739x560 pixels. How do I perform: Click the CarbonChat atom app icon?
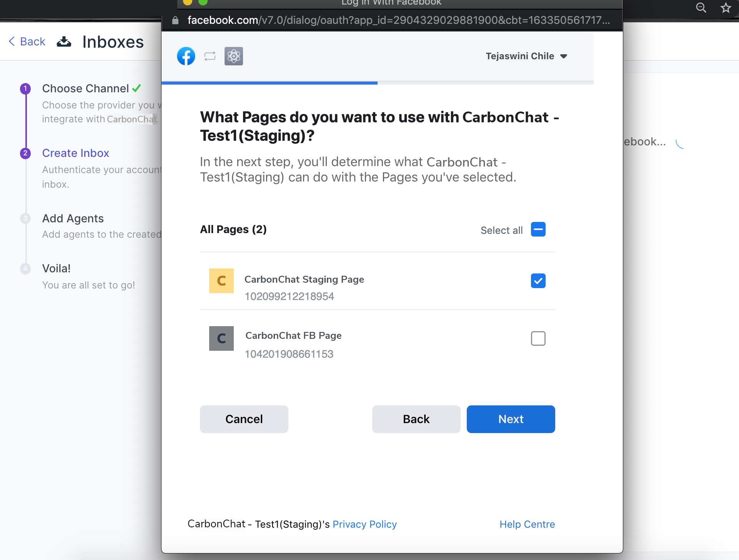pos(233,56)
